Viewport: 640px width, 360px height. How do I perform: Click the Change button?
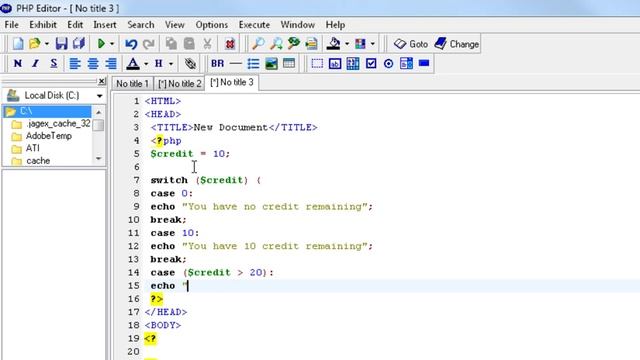[x=456, y=44]
